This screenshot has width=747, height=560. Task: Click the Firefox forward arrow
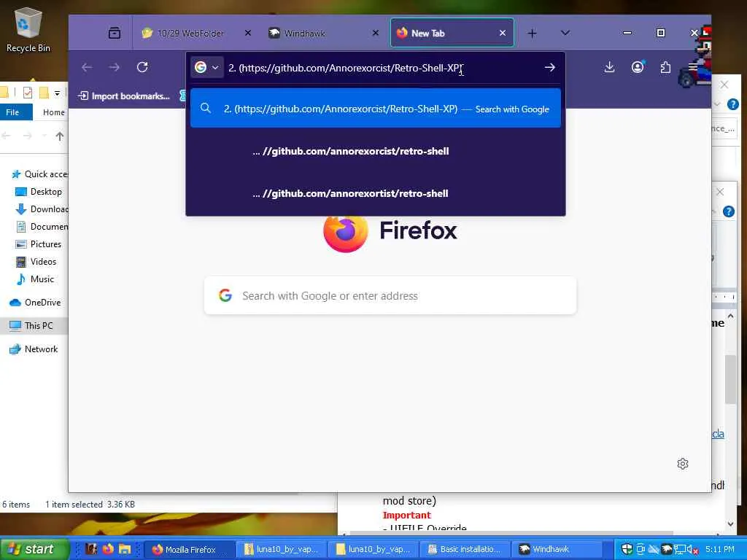115,67
